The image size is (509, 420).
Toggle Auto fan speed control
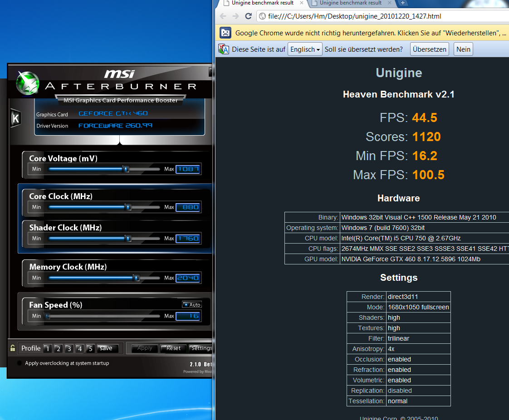click(192, 304)
